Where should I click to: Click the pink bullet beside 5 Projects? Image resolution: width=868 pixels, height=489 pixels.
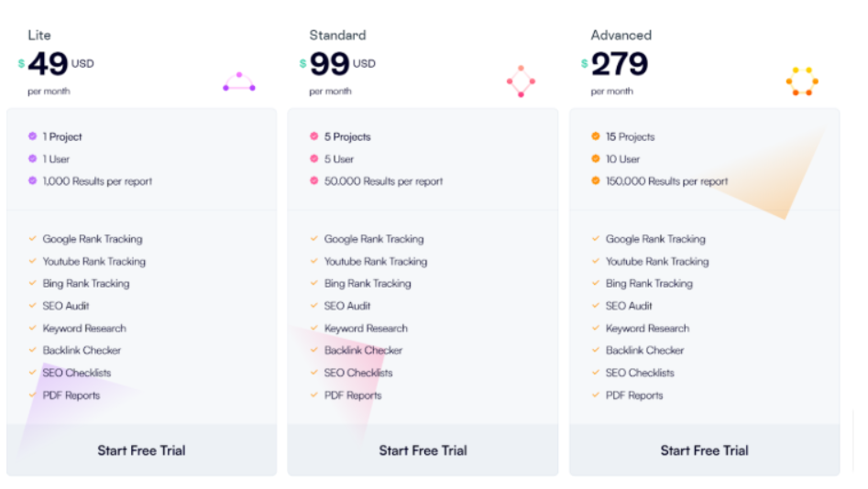[313, 136]
